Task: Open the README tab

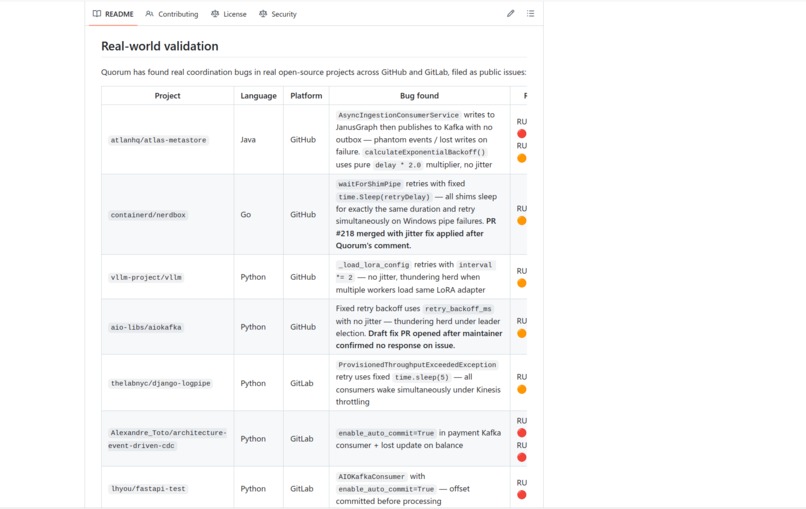Action: click(x=113, y=14)
